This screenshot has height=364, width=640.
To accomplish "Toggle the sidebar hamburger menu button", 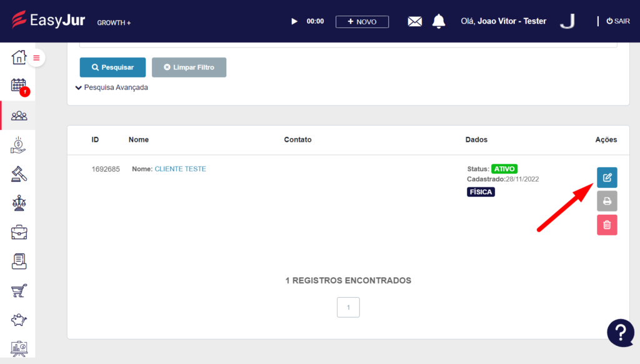I will pyautogui.click(x=36, y=58).
